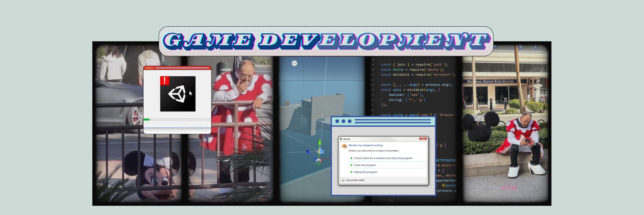The height and width of the screenshot is (215, 644).
Task: Click the leftmost blue dot of the retro window
Action: (337, 121)
